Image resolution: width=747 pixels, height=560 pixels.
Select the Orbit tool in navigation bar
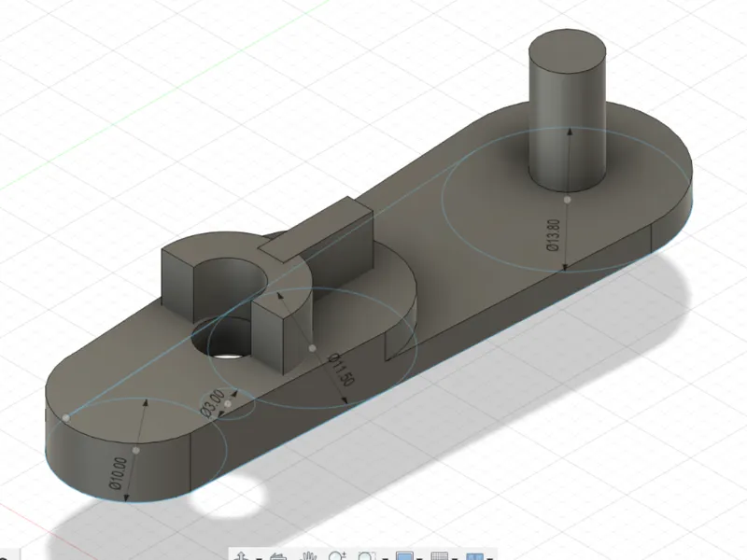tap(242, 556)
